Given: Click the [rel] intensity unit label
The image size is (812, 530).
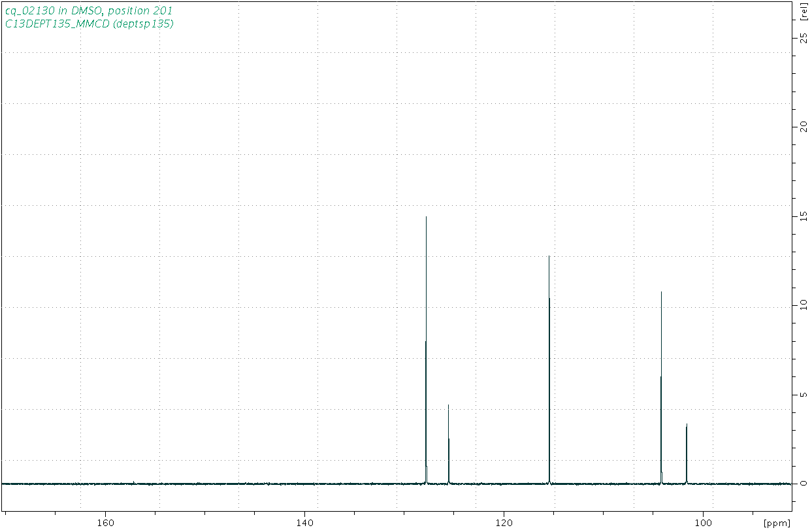Looking at the screenshot, I should 803,12.
